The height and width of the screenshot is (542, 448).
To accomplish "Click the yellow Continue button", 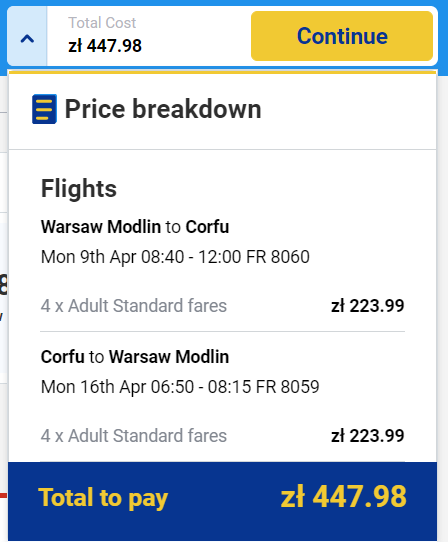I will [342, 36].
